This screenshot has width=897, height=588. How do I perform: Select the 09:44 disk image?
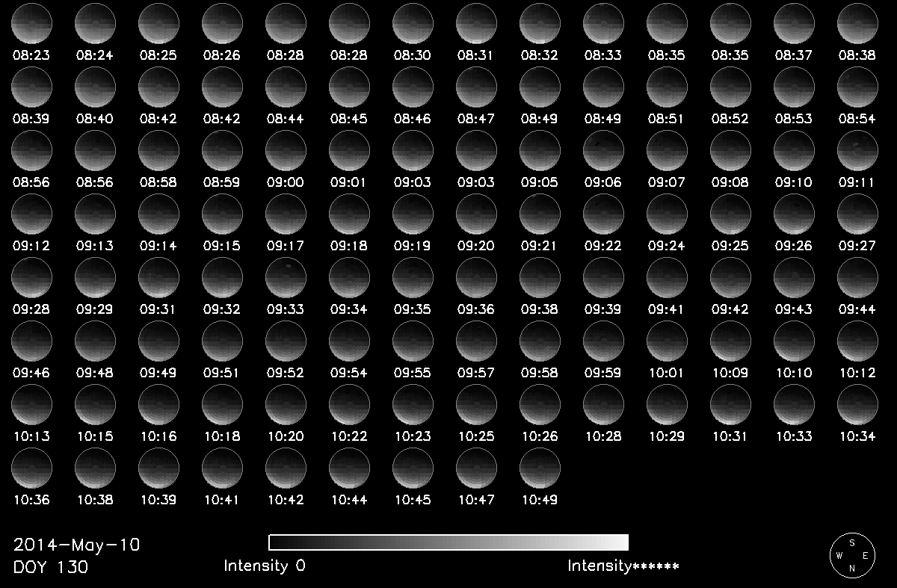857,277
